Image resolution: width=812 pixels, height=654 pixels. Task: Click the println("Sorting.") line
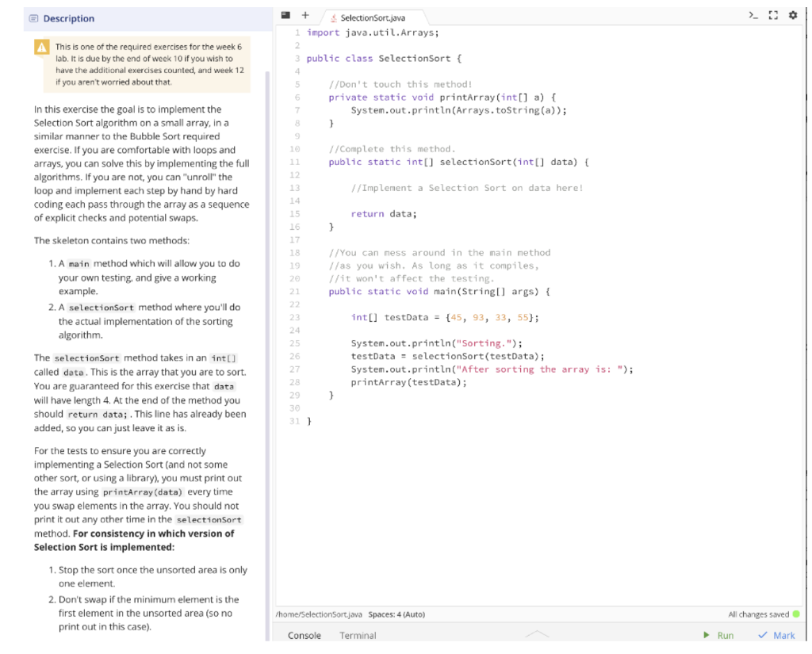click(x=437, y=343)
